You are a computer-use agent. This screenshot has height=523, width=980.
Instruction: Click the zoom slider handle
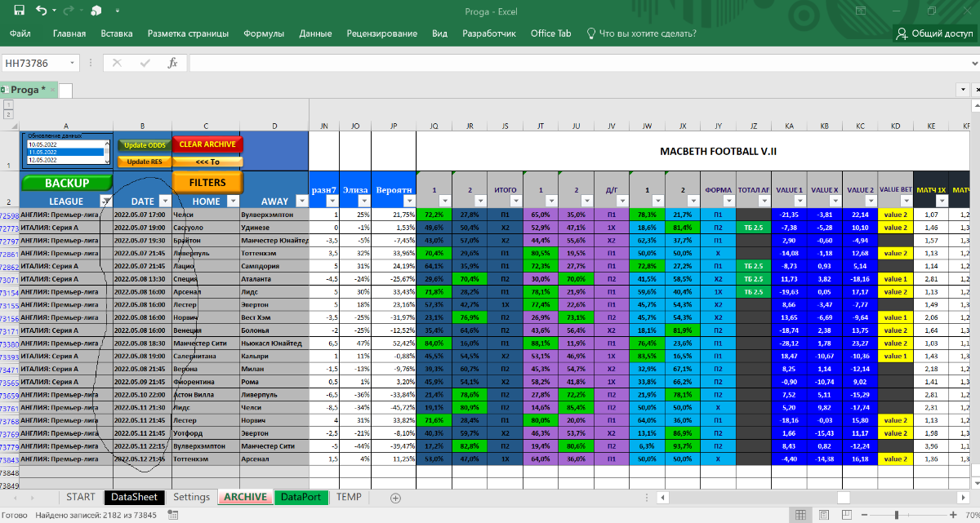897,515
